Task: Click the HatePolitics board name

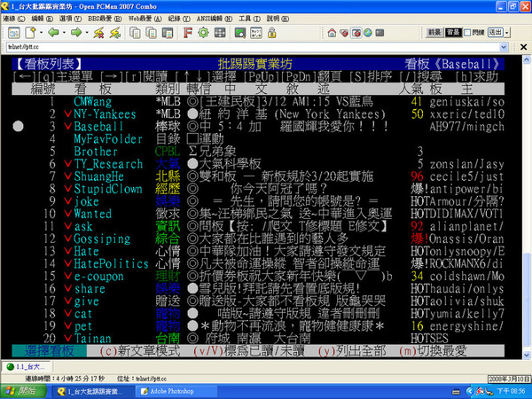Action: click(111, 263)
